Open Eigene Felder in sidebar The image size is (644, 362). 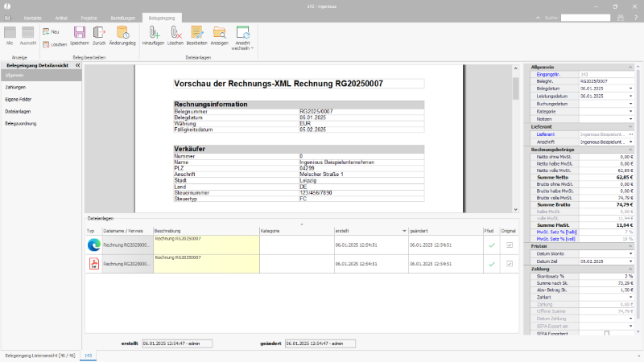(x=19, y=99)
